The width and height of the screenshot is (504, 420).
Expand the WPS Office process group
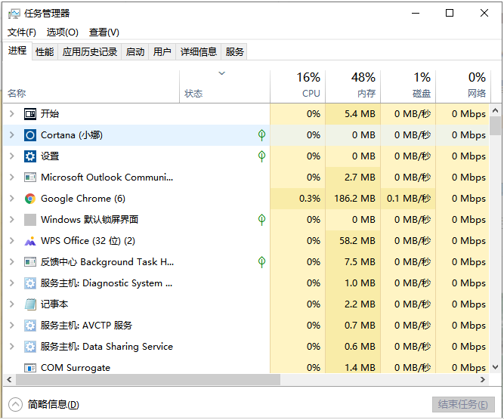[11, 241]
